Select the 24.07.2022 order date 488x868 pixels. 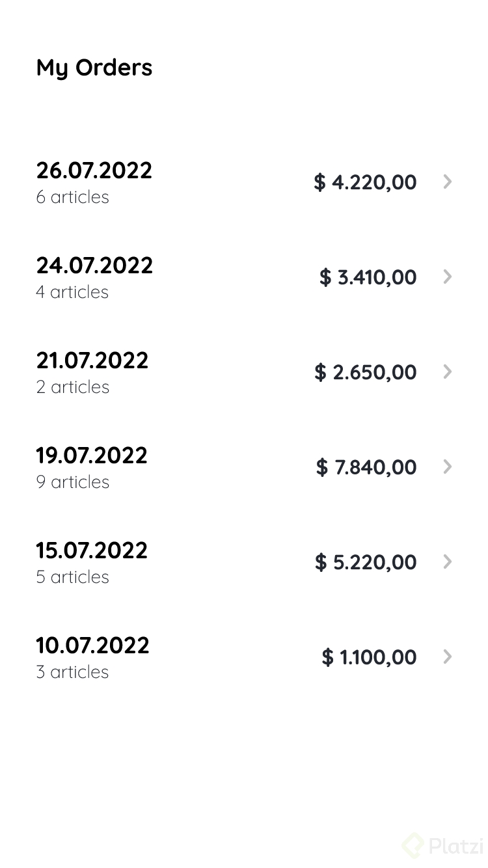[x=94, y=265]
